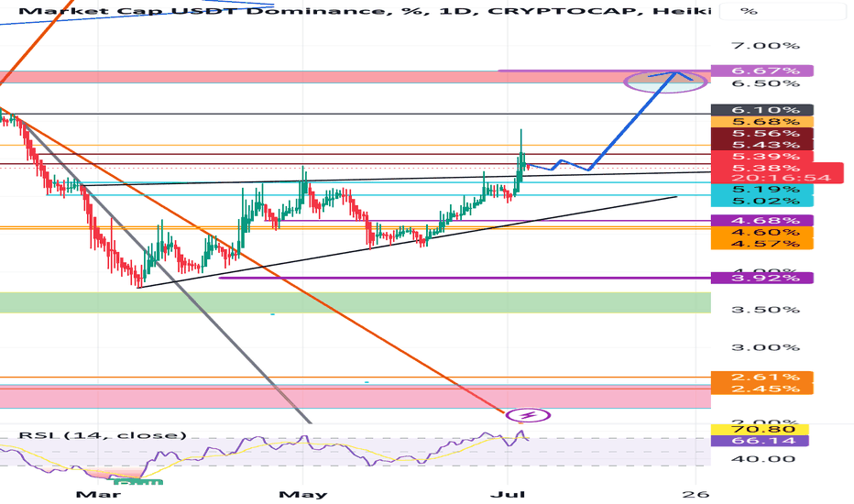Image resolution: width=854 pixels, height=504 pixels.
Task: Click the 2.45% orange price label
Action: click(762, 389)
